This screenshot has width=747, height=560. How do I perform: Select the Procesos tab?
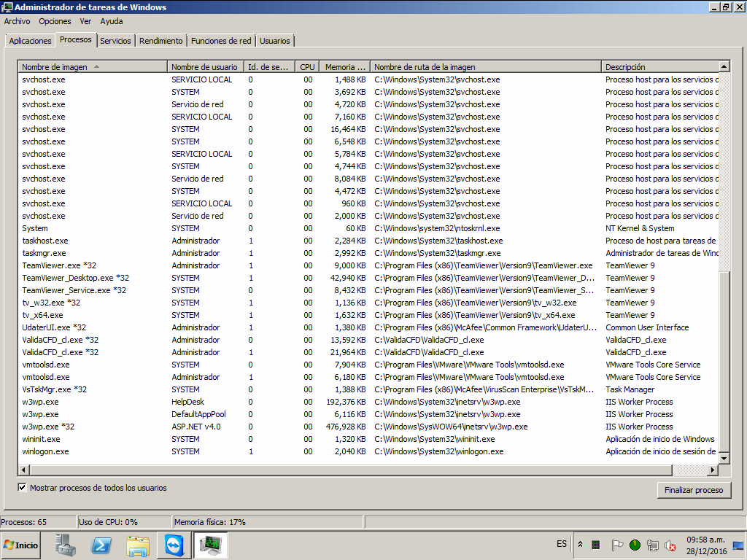pyautogui.click(x=76, y=40)
